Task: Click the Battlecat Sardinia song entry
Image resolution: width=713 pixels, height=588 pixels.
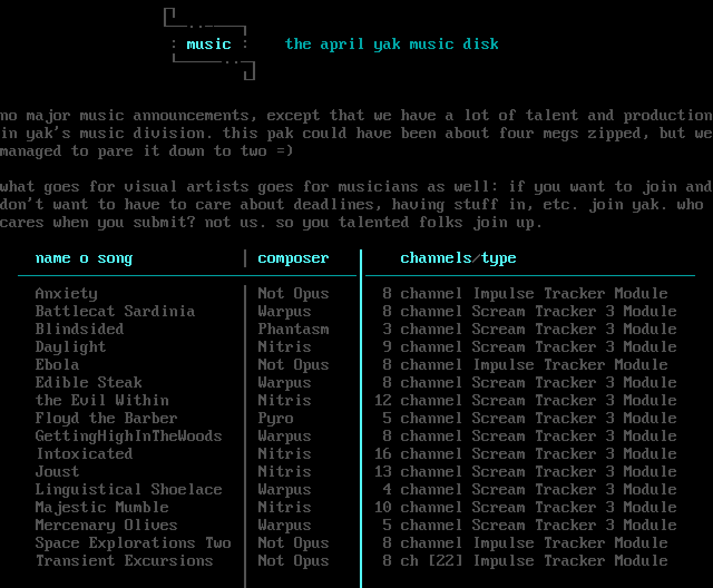Action: [x=115, y=311]
